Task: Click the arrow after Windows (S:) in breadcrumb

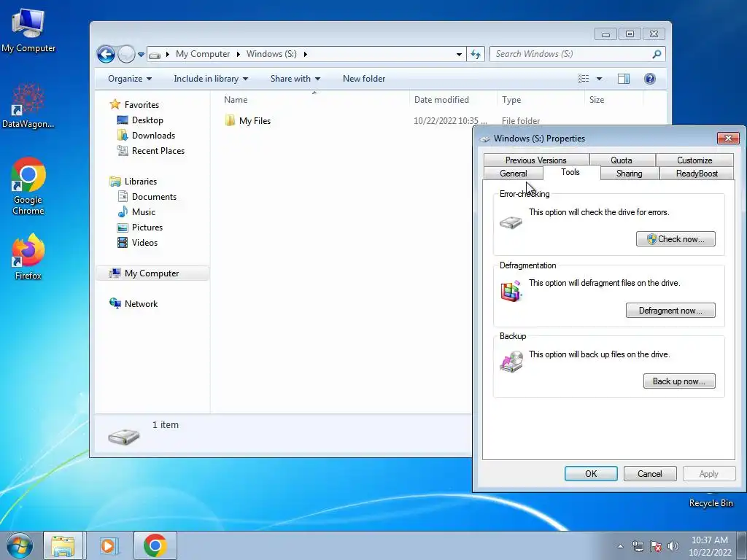Action: coord(305,54)
